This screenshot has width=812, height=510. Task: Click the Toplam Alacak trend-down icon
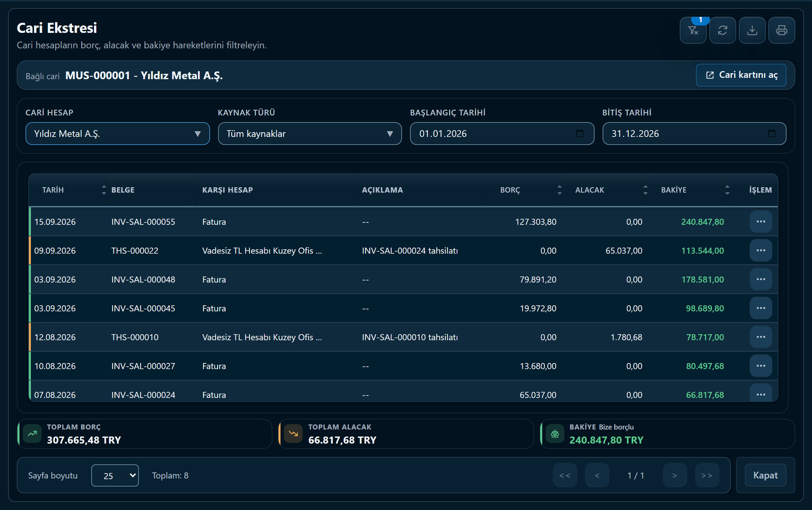point(293,433)
